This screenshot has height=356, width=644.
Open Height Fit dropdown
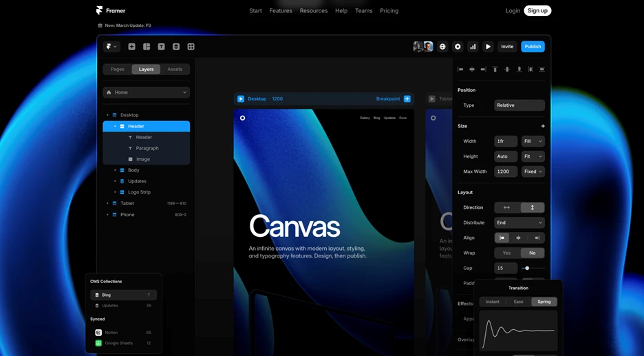pyautogui.click(x=533, y=156)
